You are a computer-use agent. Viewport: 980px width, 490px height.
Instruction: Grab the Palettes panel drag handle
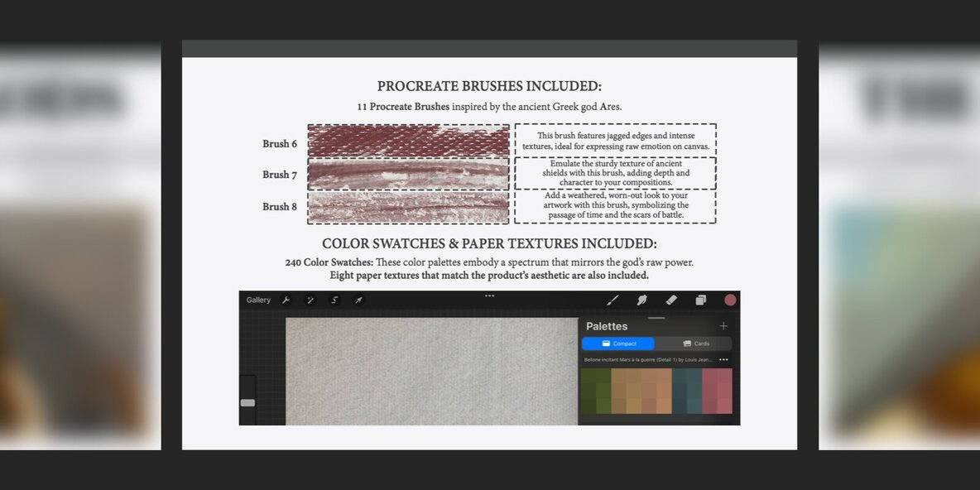[x=656, y=318]
